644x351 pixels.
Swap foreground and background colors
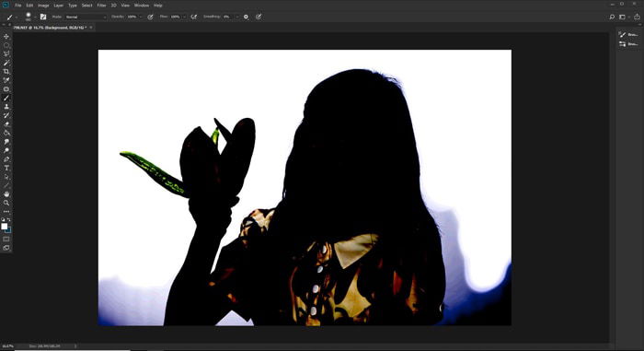tap(9, 220)
